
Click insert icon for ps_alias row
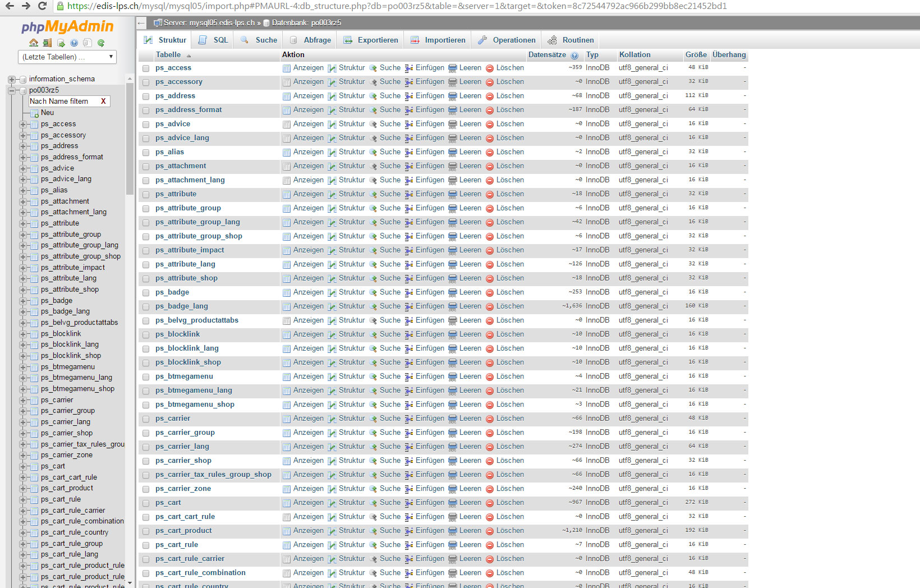[x=409, y=152]
